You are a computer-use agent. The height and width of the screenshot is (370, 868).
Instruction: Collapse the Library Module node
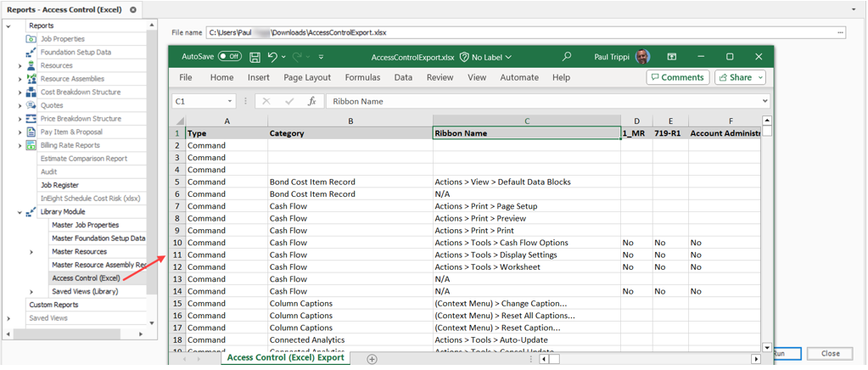pos(20,212)
